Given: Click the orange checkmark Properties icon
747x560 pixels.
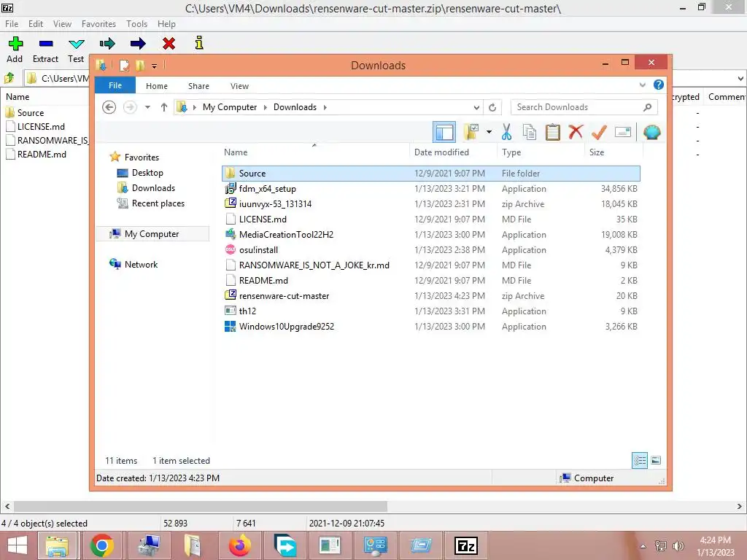Looking at the screenshot, I should pos(599,132).
